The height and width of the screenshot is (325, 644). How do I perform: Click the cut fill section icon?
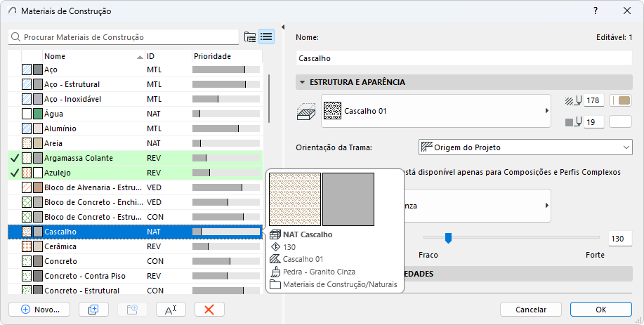[x=306, y=111]
